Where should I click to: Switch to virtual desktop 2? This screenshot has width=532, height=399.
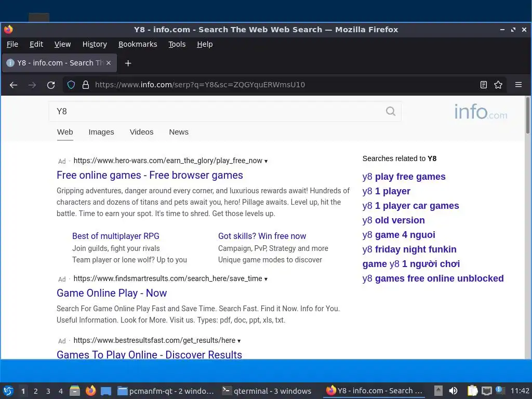click(36, 391)
